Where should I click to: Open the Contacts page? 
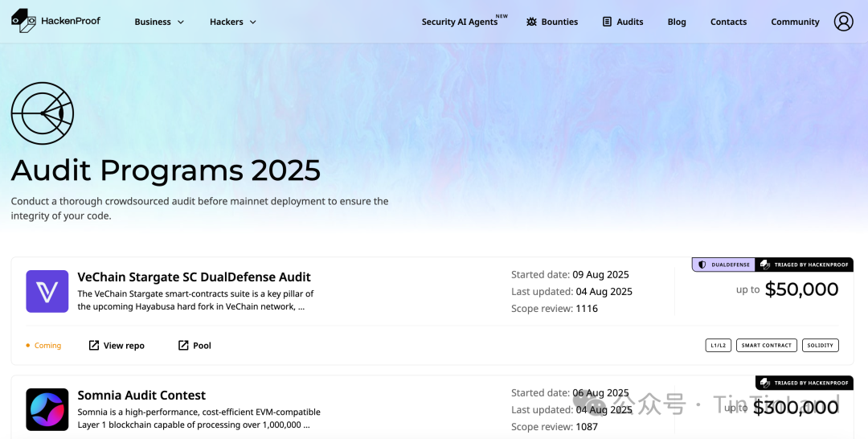[728, 22]
